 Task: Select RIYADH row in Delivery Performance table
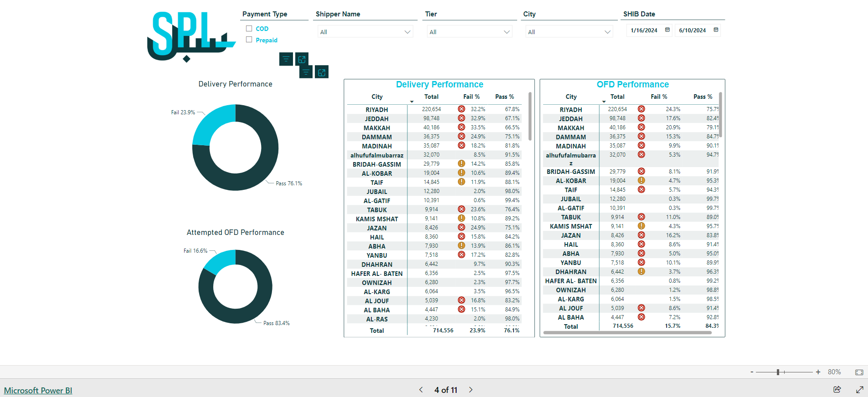(x=376, y=110)
